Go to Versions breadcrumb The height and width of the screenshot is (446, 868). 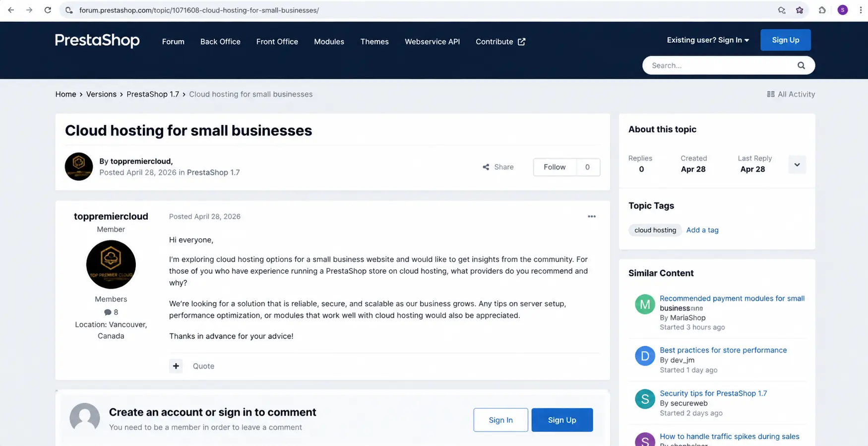(x=101, y=94)
